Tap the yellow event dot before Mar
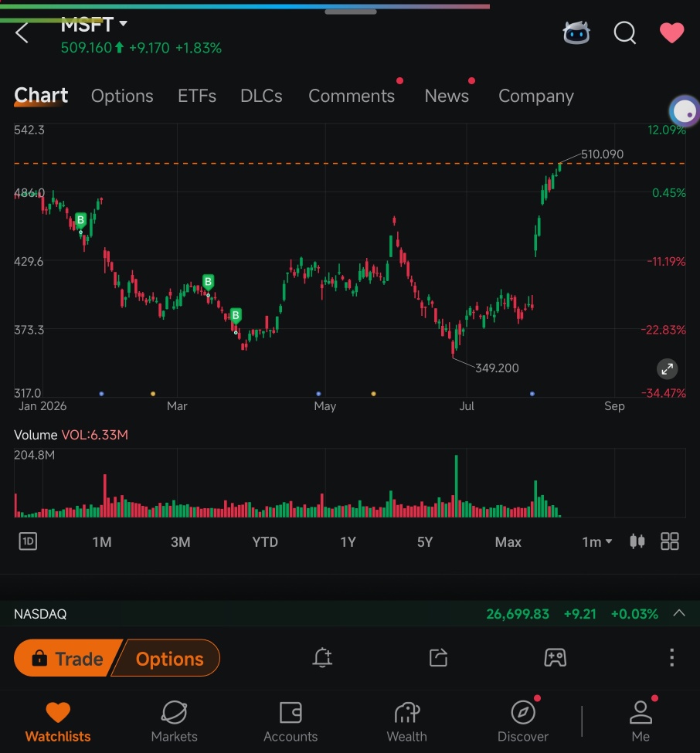The height and width of the screenshot is (753, 700). (153, 394)
